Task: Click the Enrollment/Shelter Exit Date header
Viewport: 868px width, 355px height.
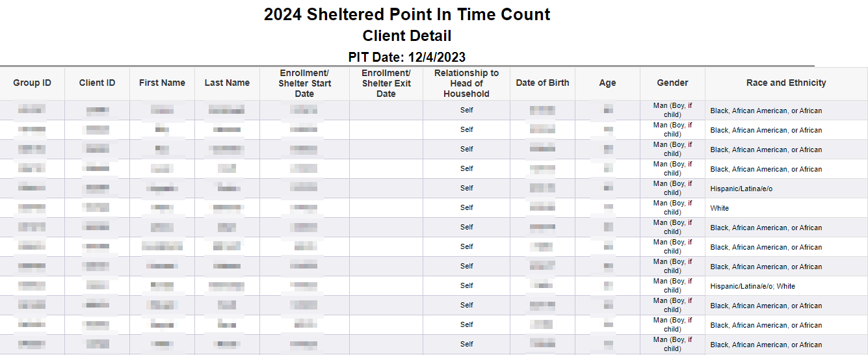Action: [x=386, y=83]
